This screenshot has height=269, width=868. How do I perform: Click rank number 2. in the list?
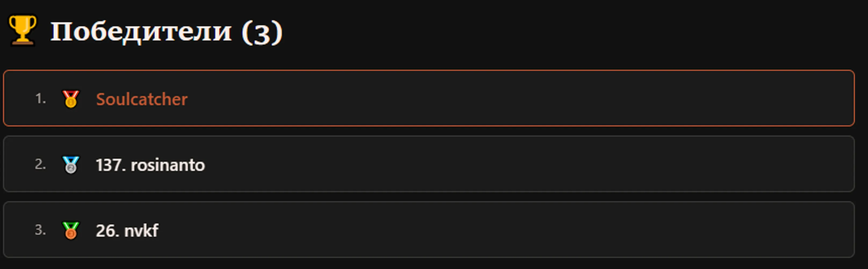pos(40,164)
